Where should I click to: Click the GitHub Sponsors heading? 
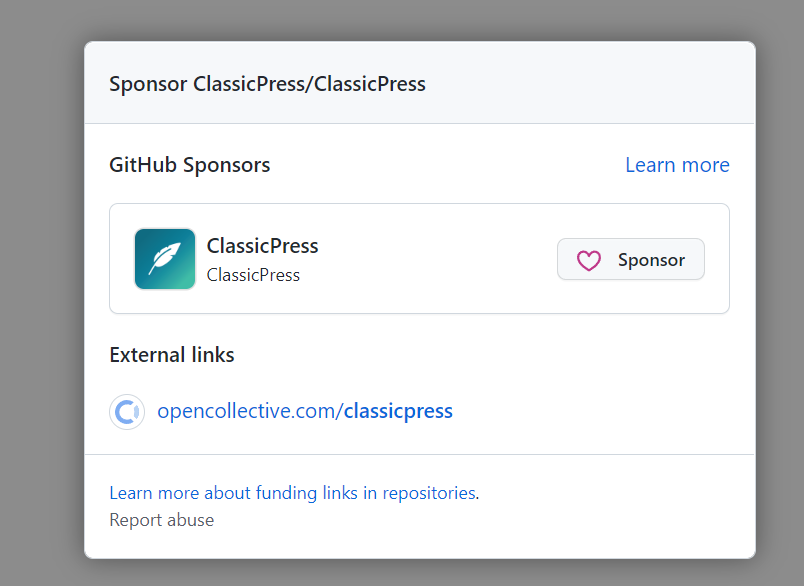click(189, 165)
